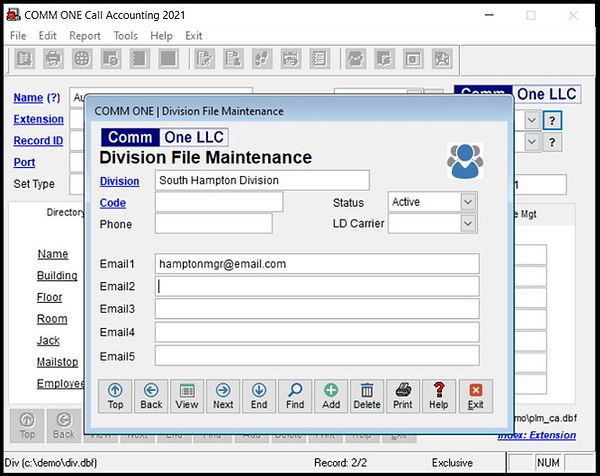Screen dimensions: 600x476
Task: Click the greyed Back button in main window
Action: (64, 426)
